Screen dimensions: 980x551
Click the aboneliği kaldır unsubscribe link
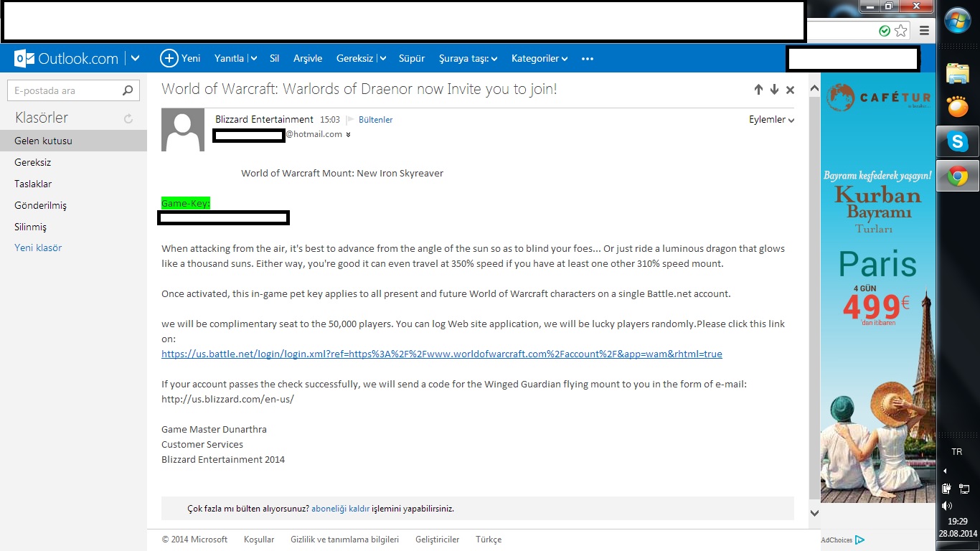(340, 509)
